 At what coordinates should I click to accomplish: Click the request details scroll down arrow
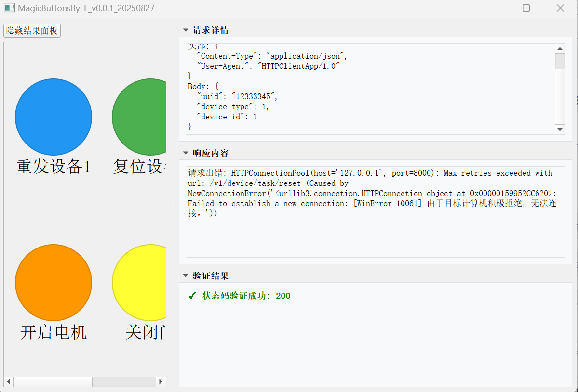coord(560,129)
